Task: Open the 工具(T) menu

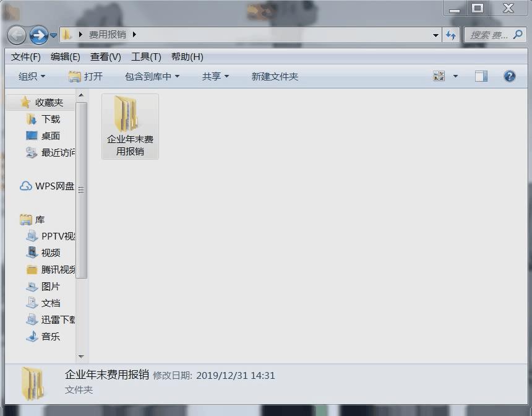Action: click(146, 56)
